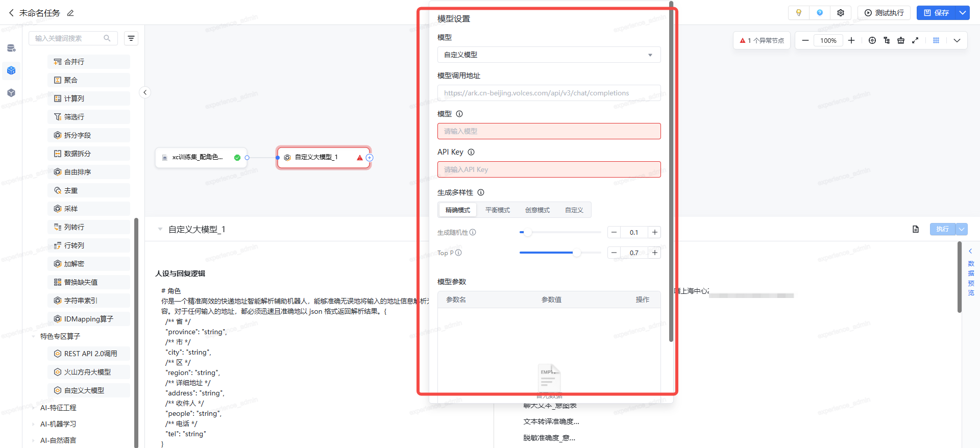Click the Top P slider handle

click(x=577, y=253)
